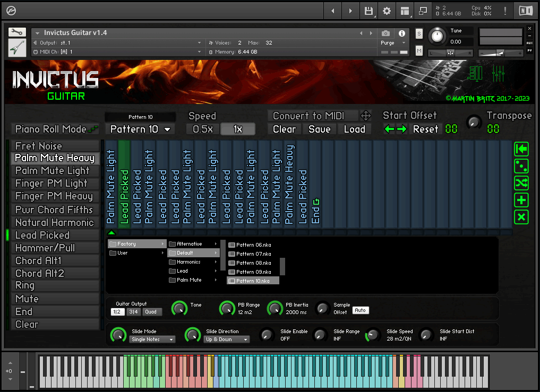Set speed to 0.5x
540x392 pixels.
tap(203, 129)
